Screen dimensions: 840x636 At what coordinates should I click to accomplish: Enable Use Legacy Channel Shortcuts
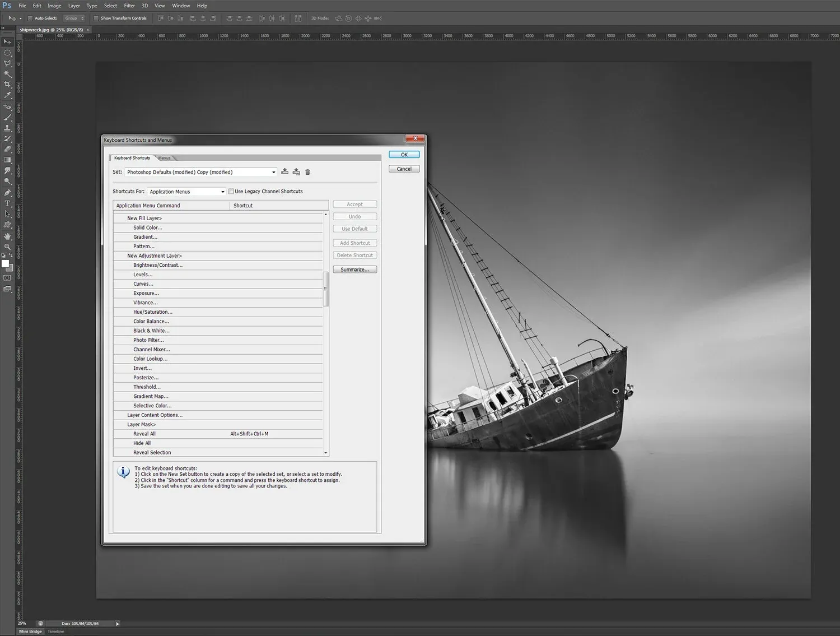tap(231, 191)
